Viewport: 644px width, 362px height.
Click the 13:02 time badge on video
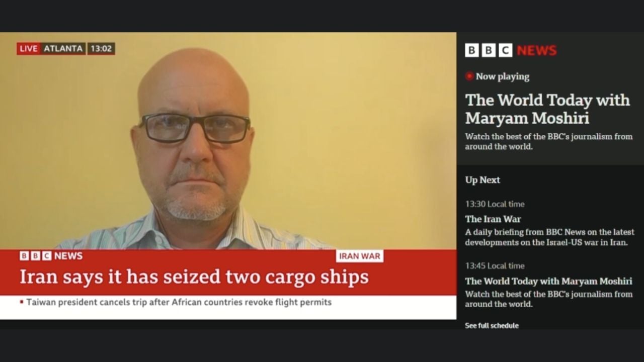101,49
